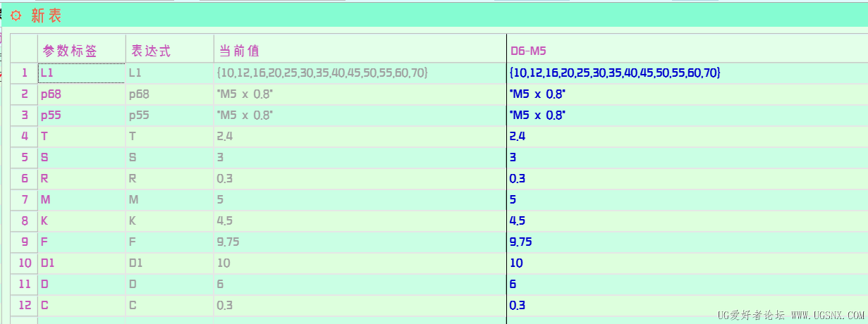
Task: Click row D1 value 10 under D6-M5
Action: click(687, 263)
